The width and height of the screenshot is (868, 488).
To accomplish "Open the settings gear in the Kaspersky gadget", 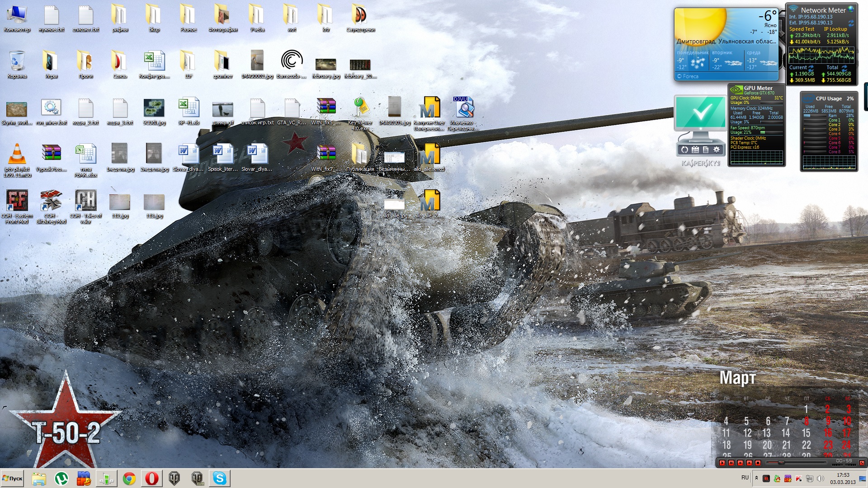I will (717, 150).
